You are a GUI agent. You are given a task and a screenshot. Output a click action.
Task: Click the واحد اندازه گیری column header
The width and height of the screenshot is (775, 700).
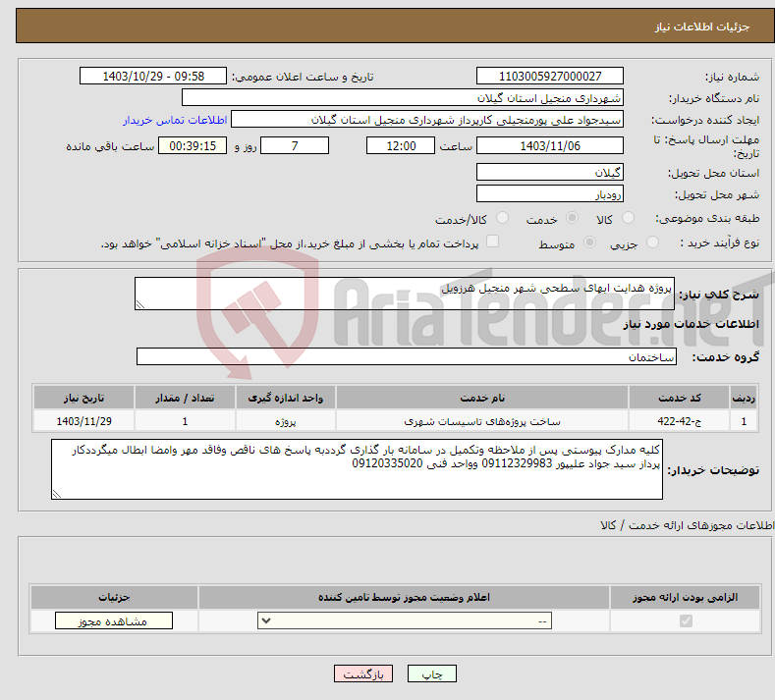(285, 398)
